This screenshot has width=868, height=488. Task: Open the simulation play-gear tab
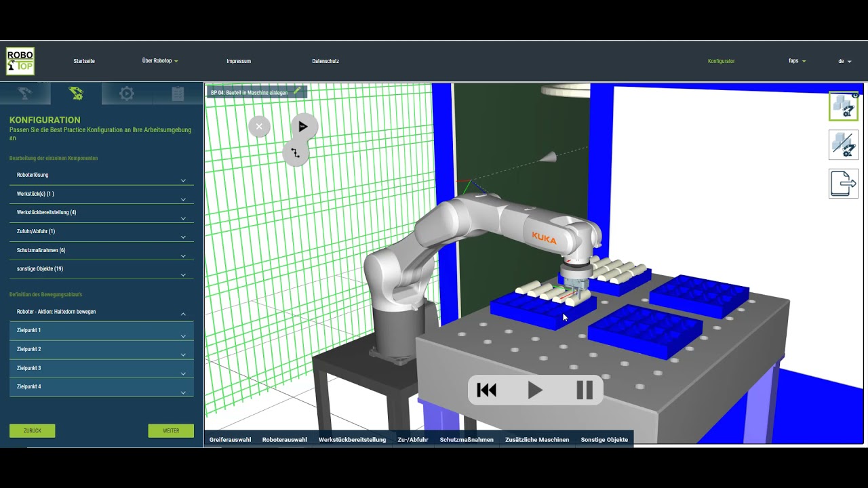tap(127, 94)
